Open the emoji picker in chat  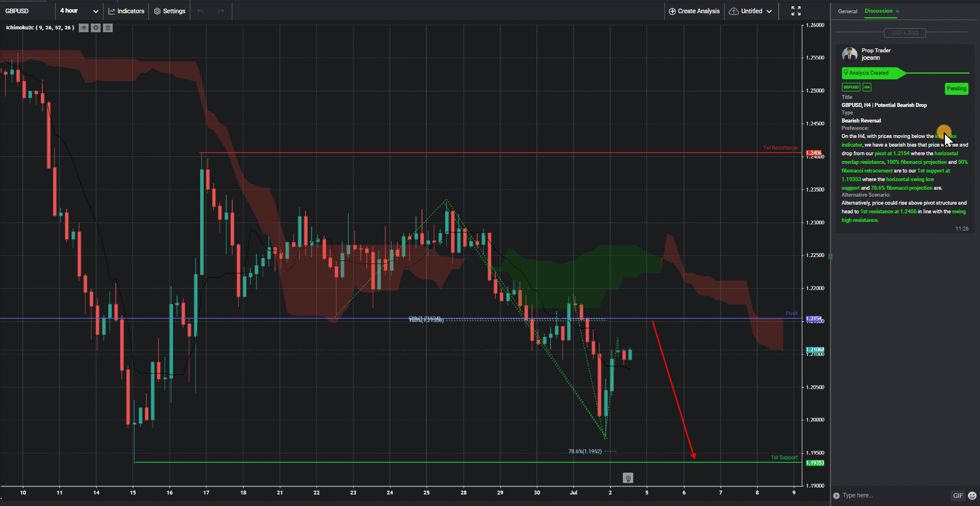[972, 496]
